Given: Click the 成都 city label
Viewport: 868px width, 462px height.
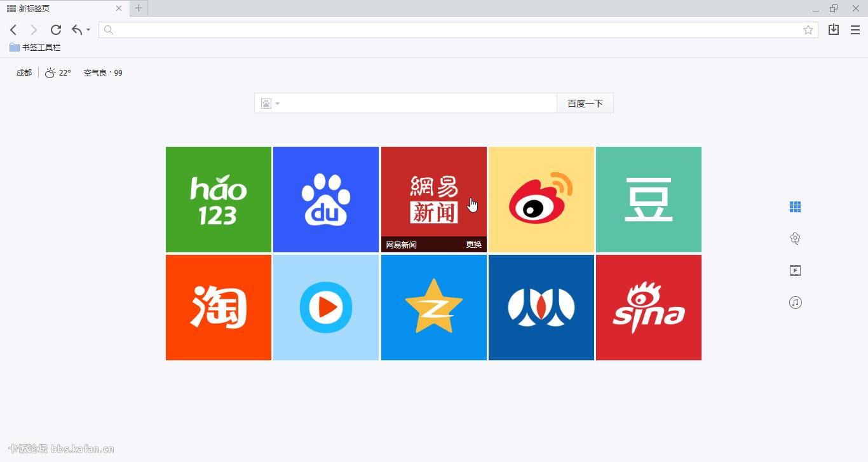Looking at the screenshot, I should (x=24, y=73).
